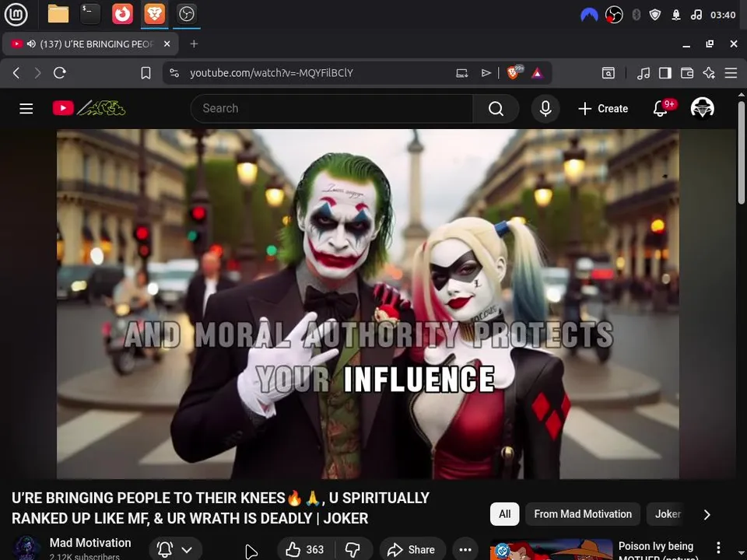The height and width of the screenshot is (560, 747).
Task: Reload the current page
Action: click(60, 73)
